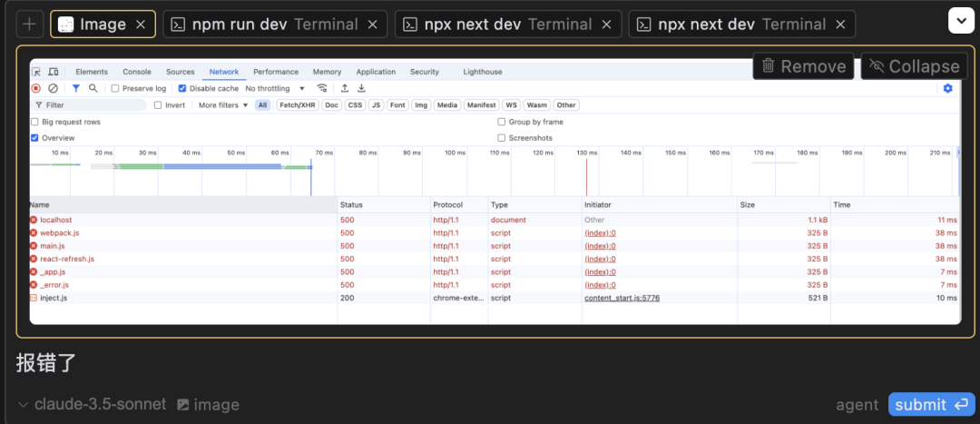This screenshot has width=980, height=424.
Task: Open the claude-3.5-sonnet model selector
Action: [x=93, y=405]
